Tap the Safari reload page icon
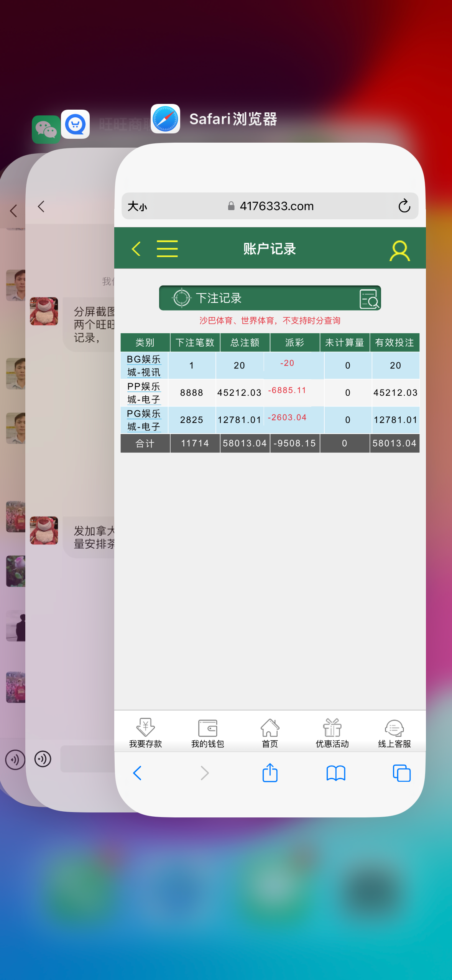Image resolution: width=452 pixels, height=980 pixels. (404, 206)
